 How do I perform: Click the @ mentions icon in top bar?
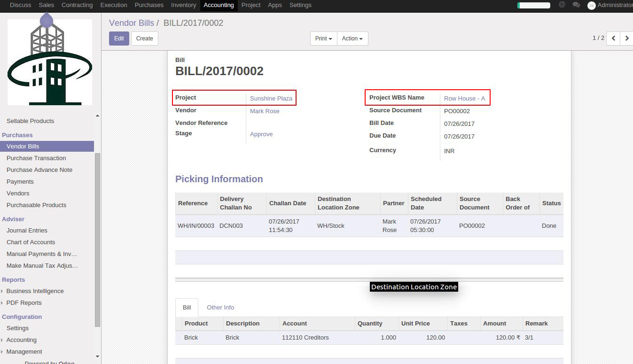click(x=562, y=5)
